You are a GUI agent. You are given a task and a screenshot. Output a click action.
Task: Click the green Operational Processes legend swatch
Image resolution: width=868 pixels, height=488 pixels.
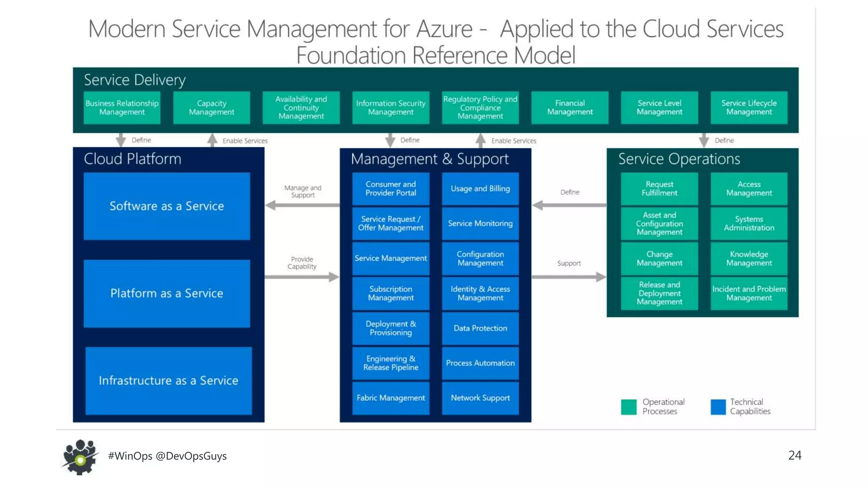[629, 407]
